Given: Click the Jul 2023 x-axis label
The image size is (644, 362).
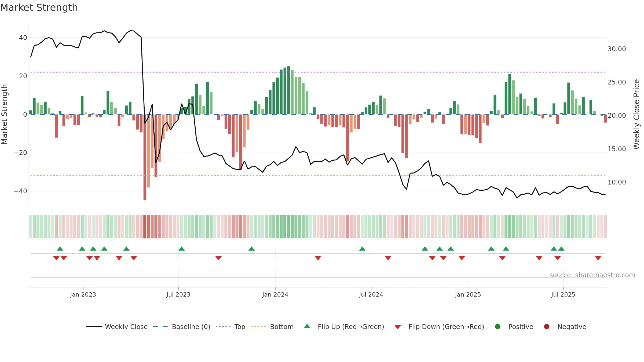Looking at the screenshot, I should tap(178, 294).
